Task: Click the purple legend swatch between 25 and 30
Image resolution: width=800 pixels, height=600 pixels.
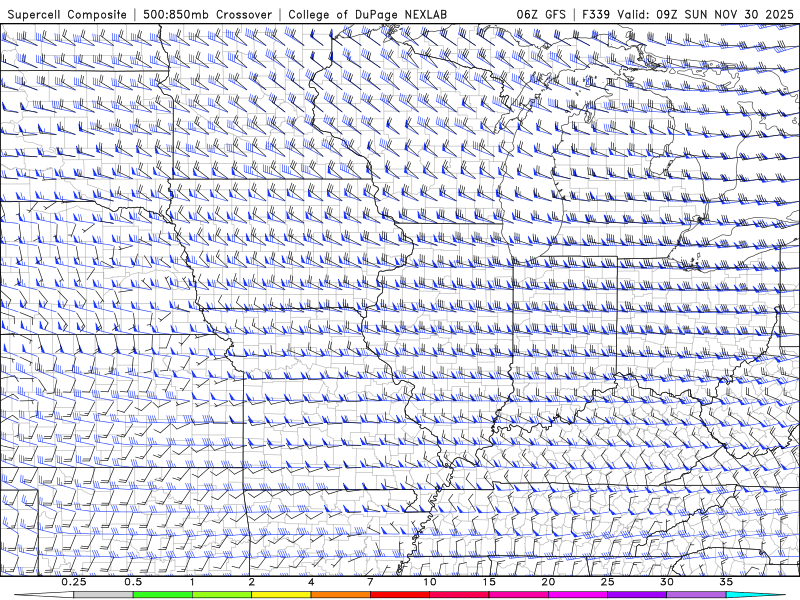Action: click(x=637, y=595)
